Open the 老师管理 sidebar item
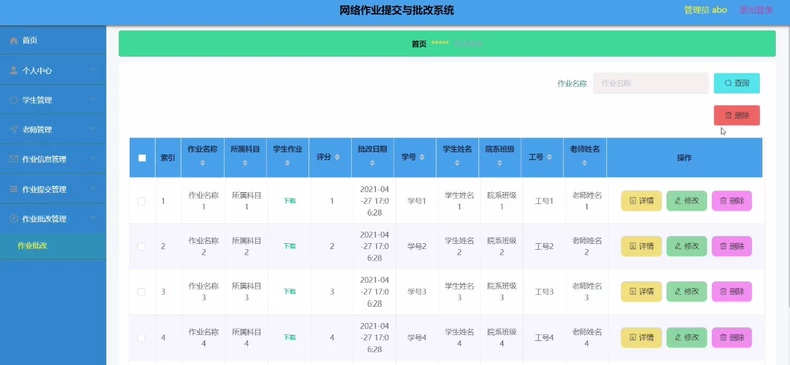 pyautogui.click(x=53, y=129)
